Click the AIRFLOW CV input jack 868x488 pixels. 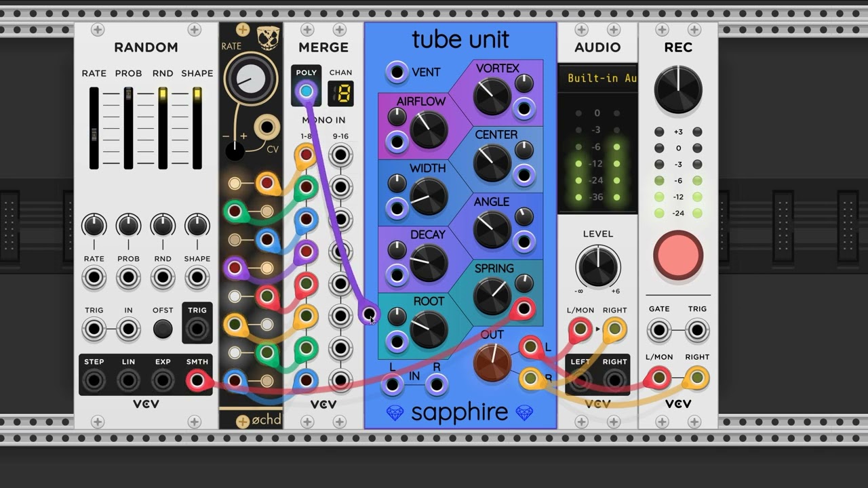(397, 142)
